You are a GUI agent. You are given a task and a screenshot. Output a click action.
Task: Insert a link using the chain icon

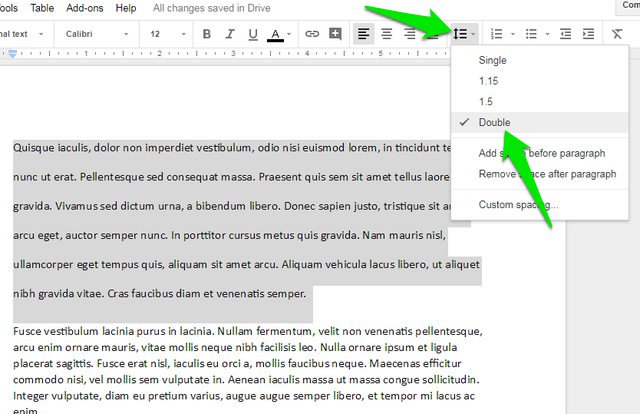(x=312, y=34)
